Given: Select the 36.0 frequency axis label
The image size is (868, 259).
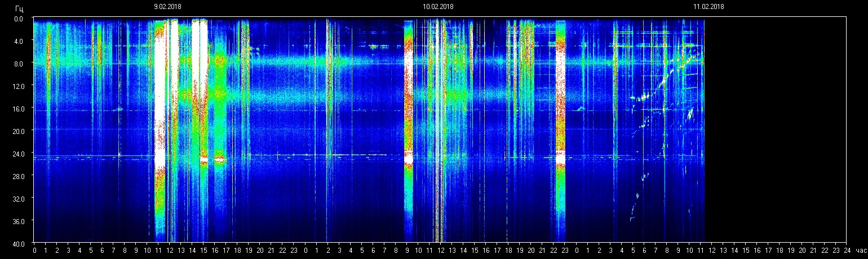Looking at the screenshot, I should tap(18, 221).
